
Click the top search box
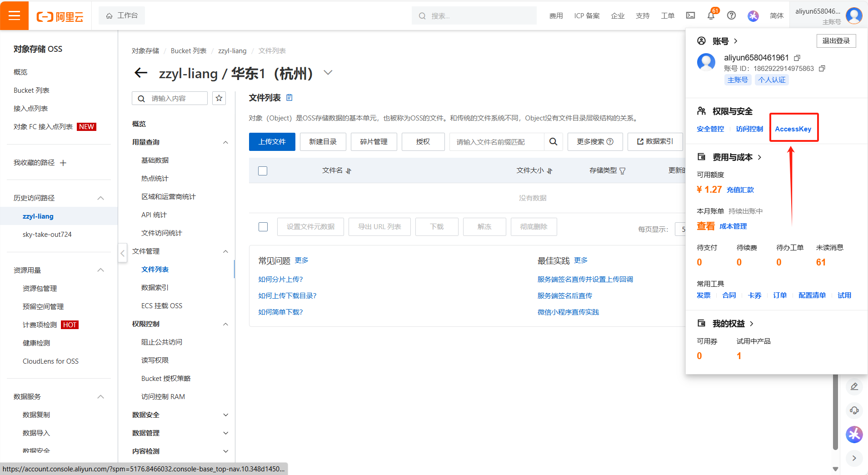474,16
